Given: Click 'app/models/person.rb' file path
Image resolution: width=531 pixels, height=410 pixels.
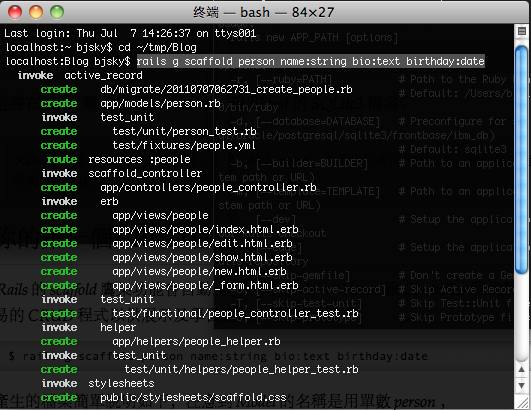Looking at the screenshot, I should [x=161, y=103].
